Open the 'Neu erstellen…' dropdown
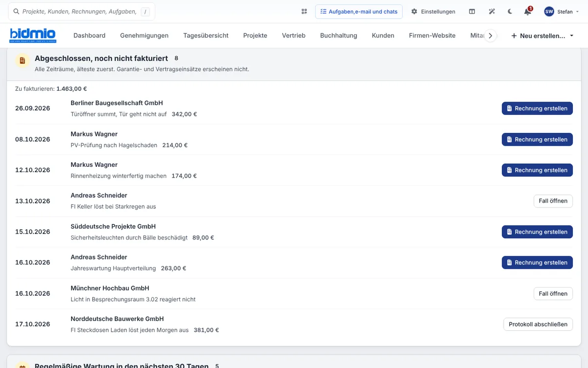The height and width of the screenshot is (368, 588). tap(542, 36)
